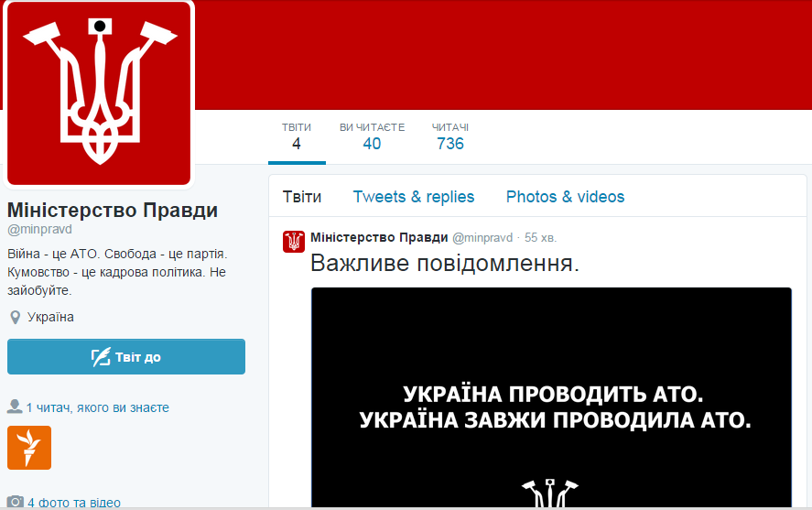The height and width of the screenshot is (510, 812).
Task: Select the Твіти timeline tab
Action: click(302, 197)
